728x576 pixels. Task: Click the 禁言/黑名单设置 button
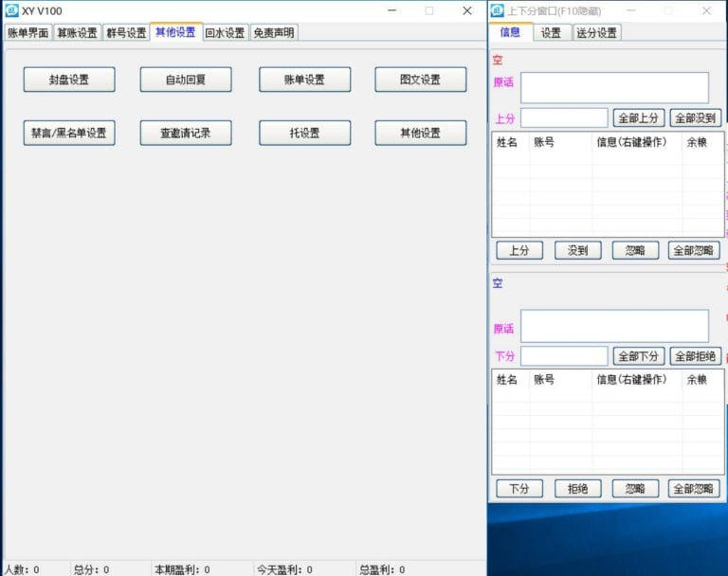tap(69, 133)
